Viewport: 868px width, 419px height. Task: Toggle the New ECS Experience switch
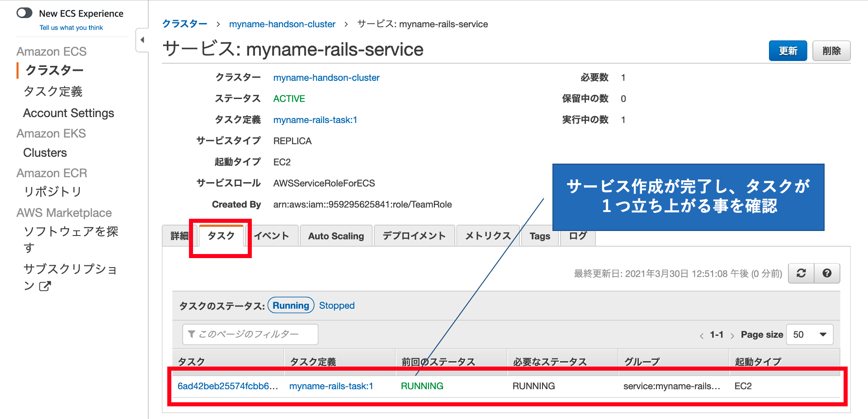click(x=24, y=13)
